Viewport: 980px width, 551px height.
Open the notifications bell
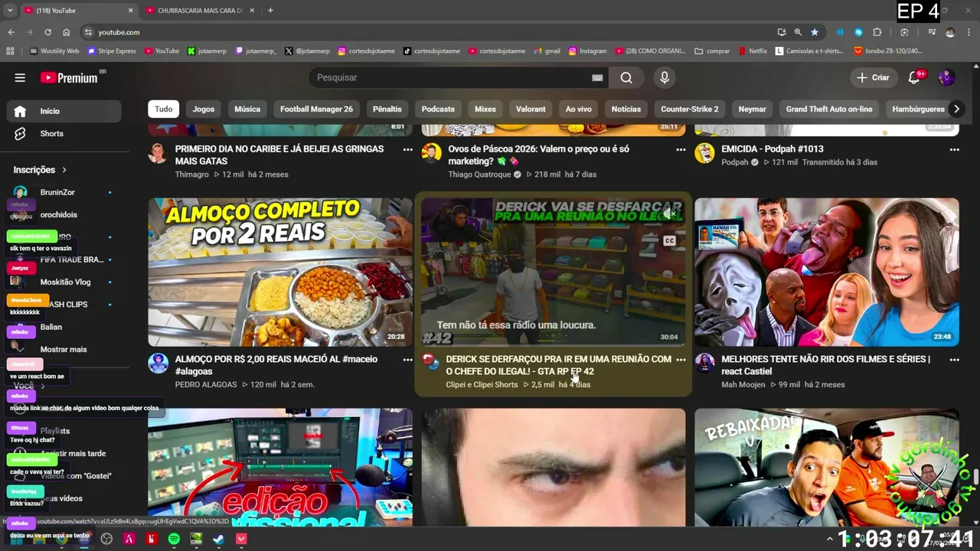914,77
